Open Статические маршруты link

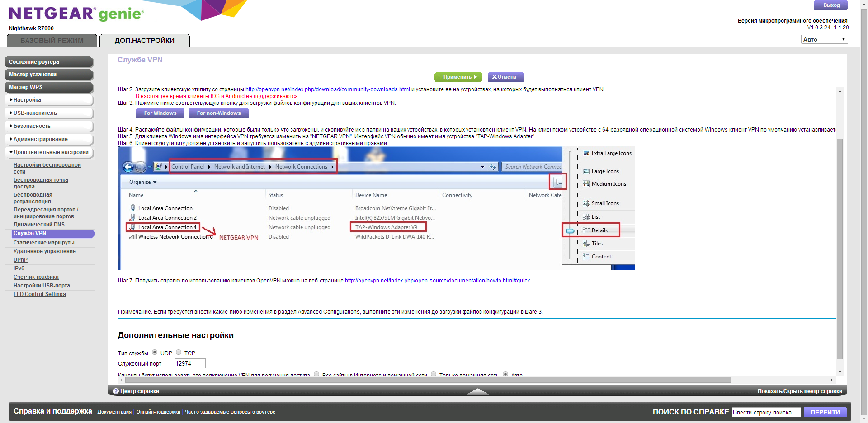click(44, 243)
